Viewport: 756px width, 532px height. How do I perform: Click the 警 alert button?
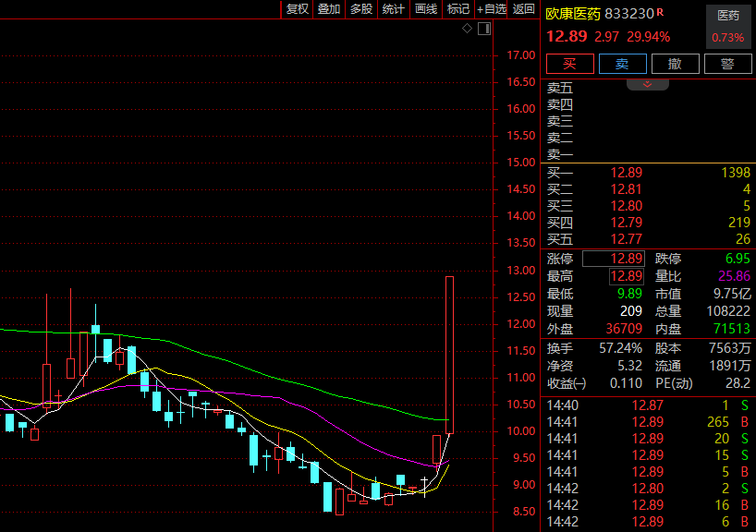point(727,64)
